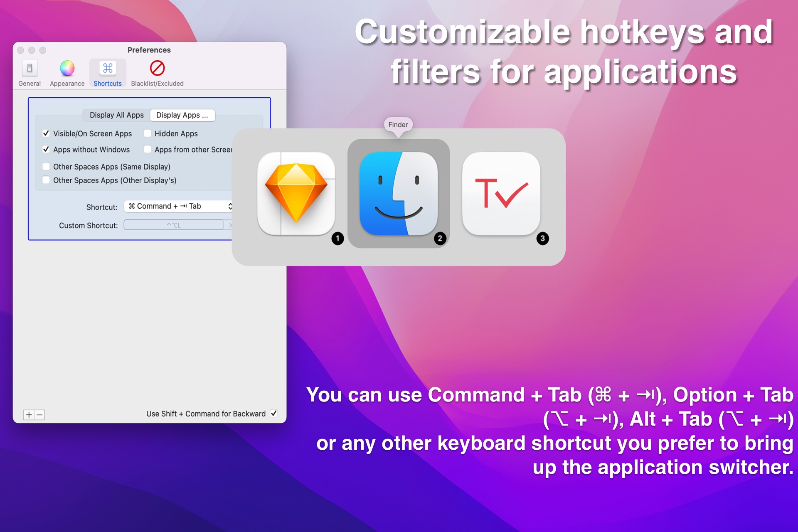Select the red checkmark app icon in switcher
The width and height of the screenshot is (798, 532).
pyautogui.click(x=501, y=194)
